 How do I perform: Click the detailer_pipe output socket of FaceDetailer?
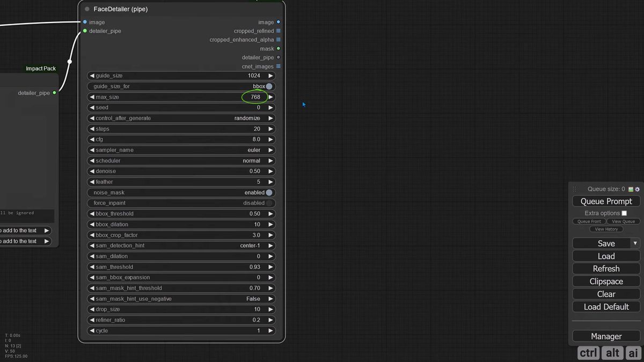point(278,57)
